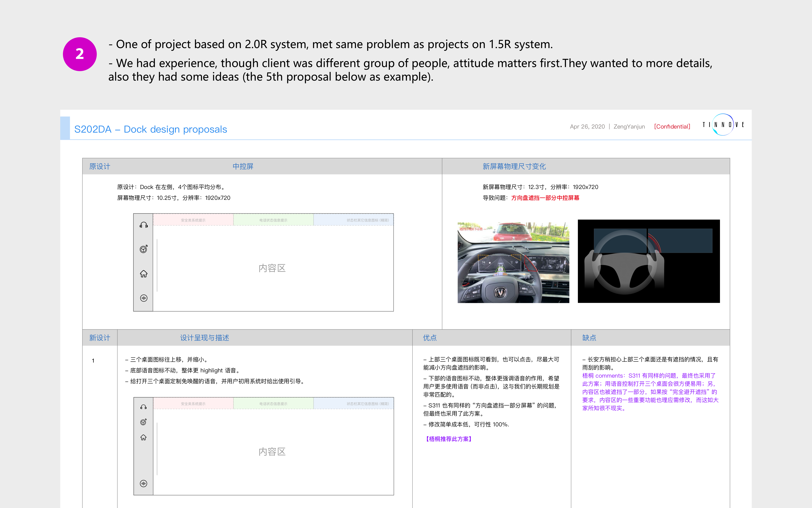Click the pink "安全类系统提示" segment in new design 1
Image resolution: width=812 pixels, height=508 pixels.
pyautogui.click(x=193, y=404)
